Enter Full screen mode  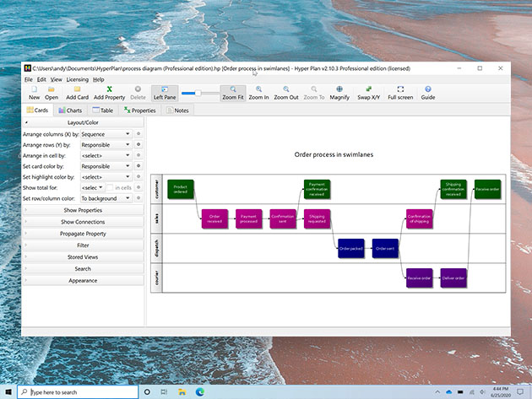tap(400, 92)
